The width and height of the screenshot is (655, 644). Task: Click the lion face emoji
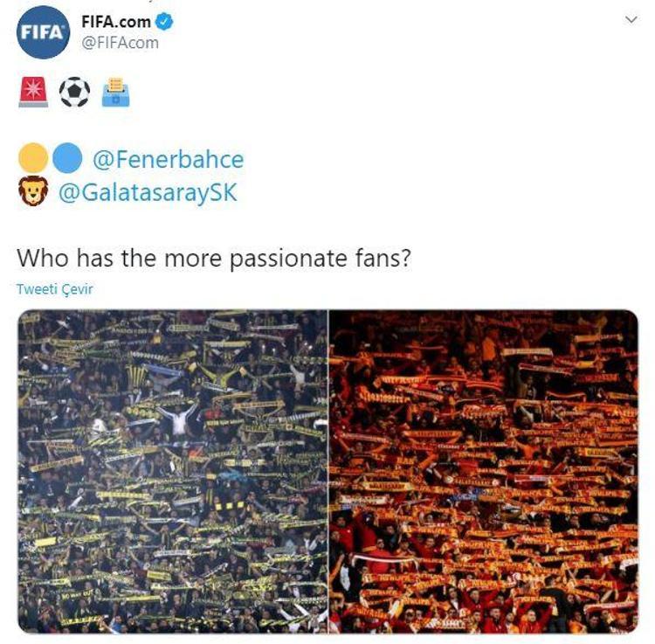tap(33, 191)
